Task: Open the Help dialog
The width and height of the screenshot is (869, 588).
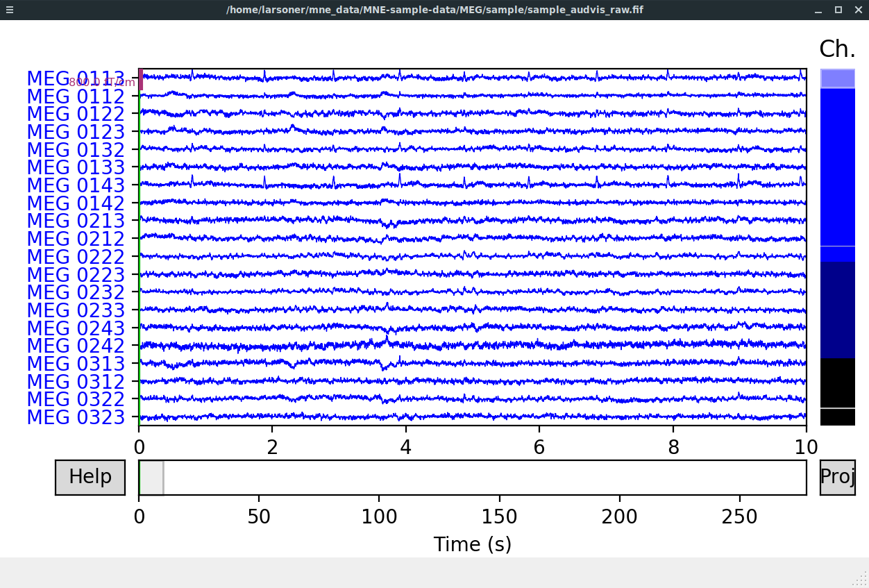Action: [x=90, y=478]
